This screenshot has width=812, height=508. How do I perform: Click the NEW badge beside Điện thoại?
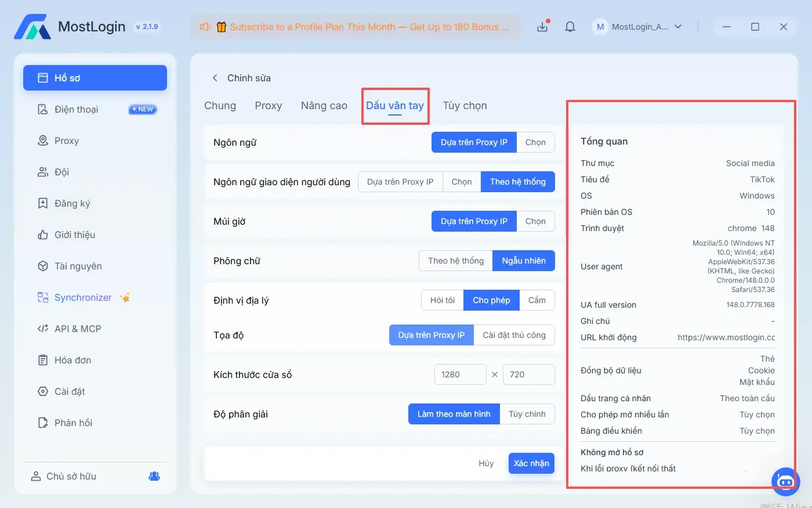tap(143, 109)
